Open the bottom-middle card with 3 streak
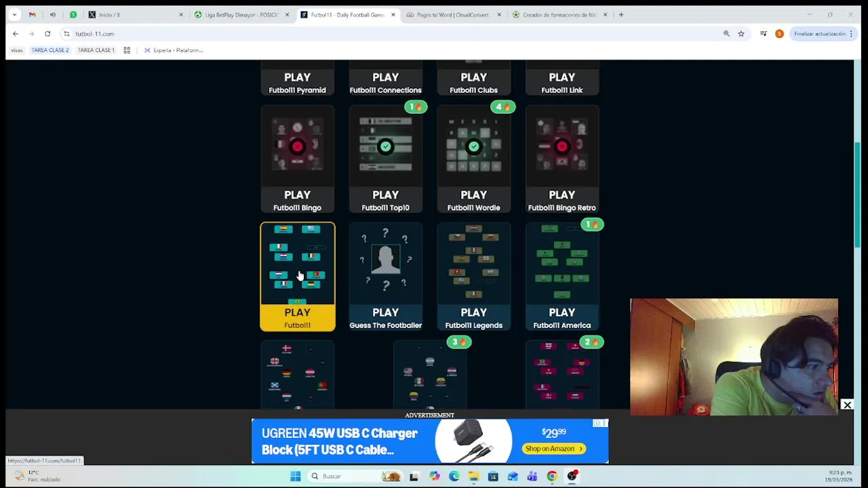Screen dimensions: 868x488 [429, 375]
